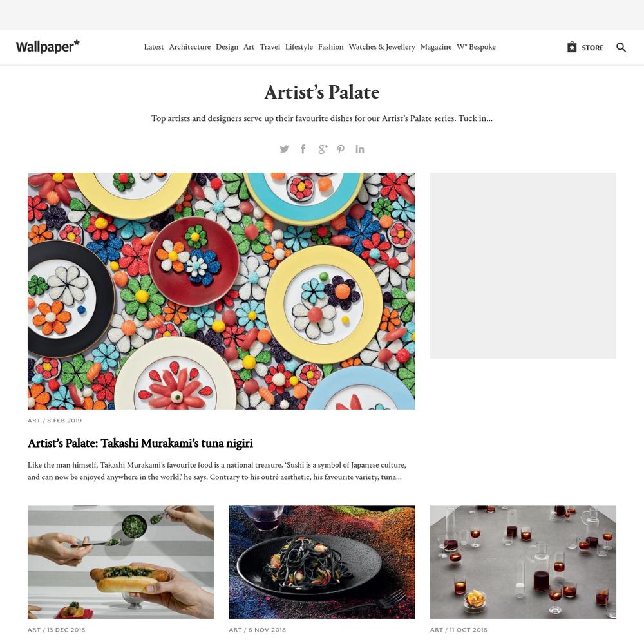Open the Store shopping bag icon
The image size is (644, 644).
[572, 47]
